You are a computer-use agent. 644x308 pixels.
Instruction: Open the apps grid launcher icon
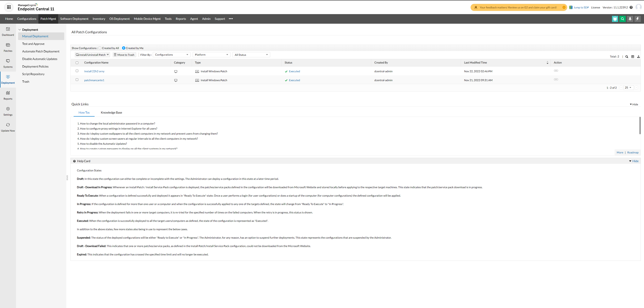(x=9, y=7)
